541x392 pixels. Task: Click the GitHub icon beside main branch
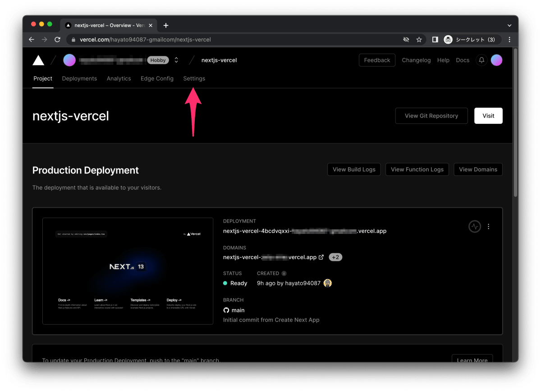point(226,310)
